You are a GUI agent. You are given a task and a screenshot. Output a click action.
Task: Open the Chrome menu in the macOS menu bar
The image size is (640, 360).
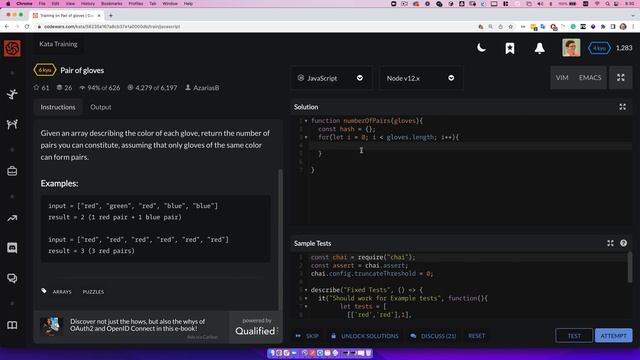pos(24,3)
